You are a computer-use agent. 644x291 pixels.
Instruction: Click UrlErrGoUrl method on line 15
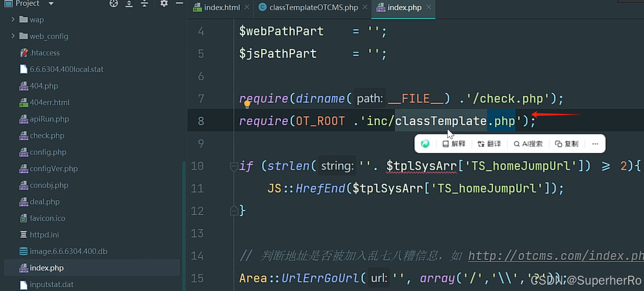[321, 277]
